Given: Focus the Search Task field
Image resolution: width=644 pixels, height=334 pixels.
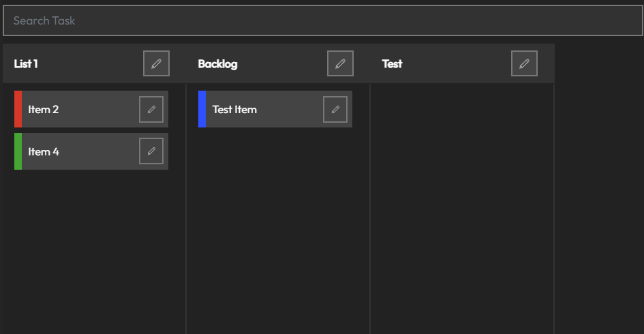Looking at the screenshot, I should click(x=322, y=20).
